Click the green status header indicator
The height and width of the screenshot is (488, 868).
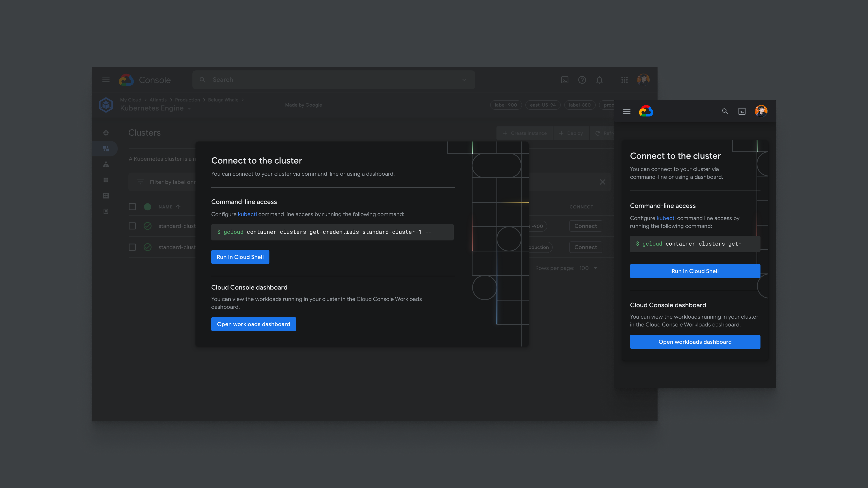pos(148,207)
